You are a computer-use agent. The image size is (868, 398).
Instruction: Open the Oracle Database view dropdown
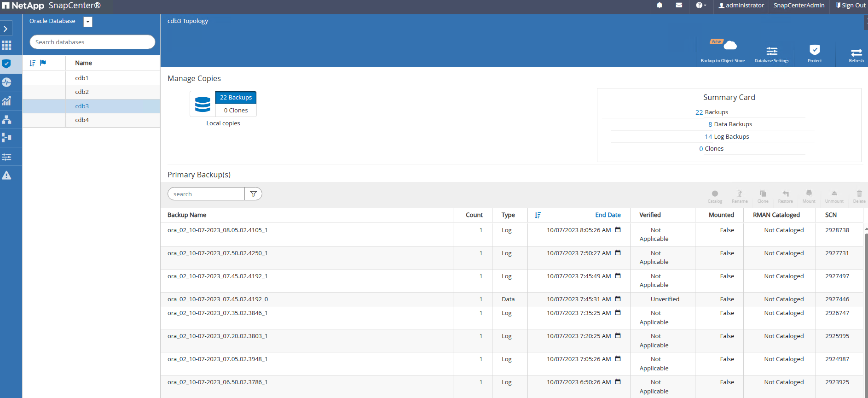pos(88,22)
